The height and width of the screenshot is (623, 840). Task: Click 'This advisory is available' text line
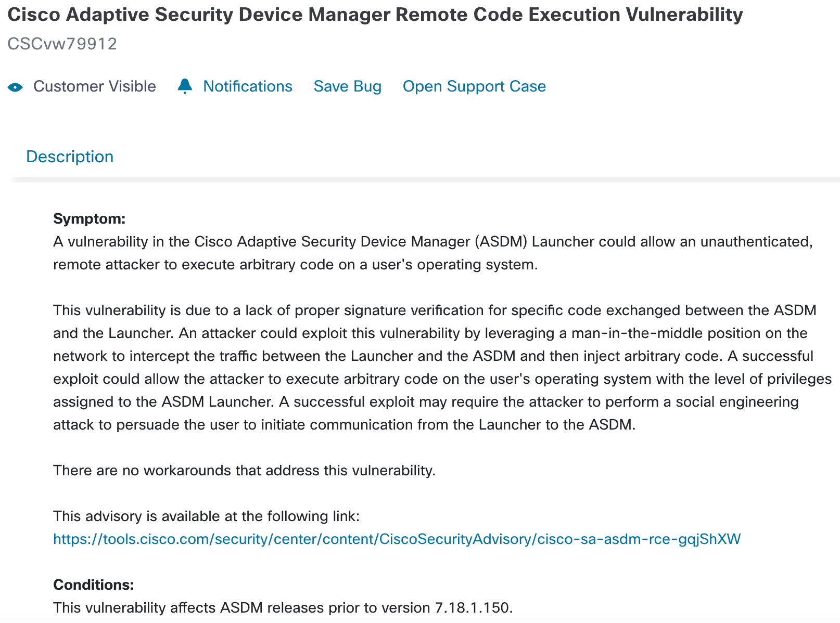pos(206,516)
